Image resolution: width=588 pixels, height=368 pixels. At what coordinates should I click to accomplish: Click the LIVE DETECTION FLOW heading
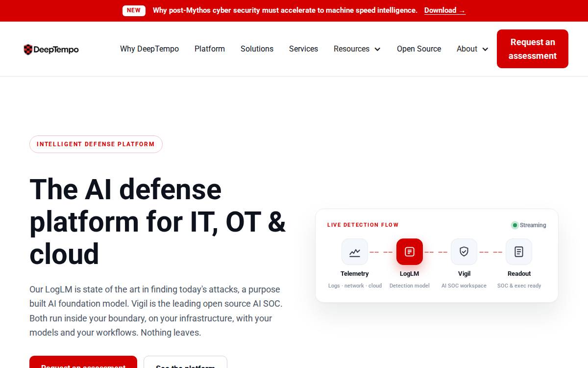tap(363, 225)
